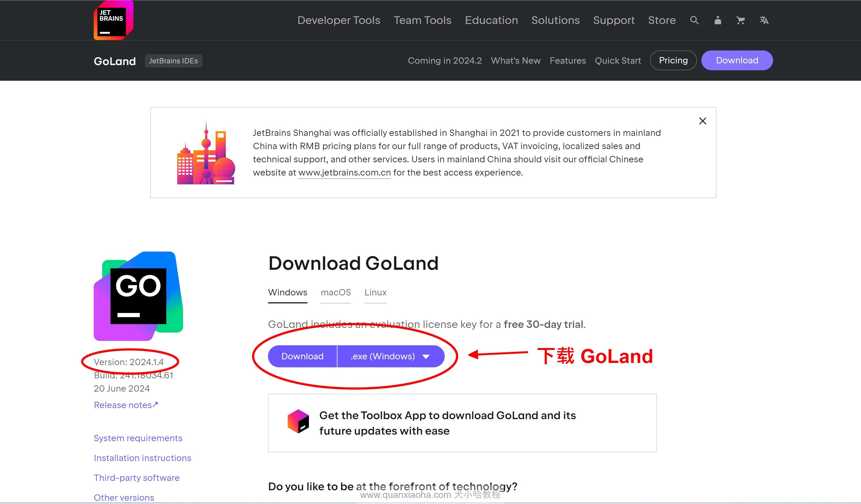Click the Get the Toolbox App card

tap(462, 423)
